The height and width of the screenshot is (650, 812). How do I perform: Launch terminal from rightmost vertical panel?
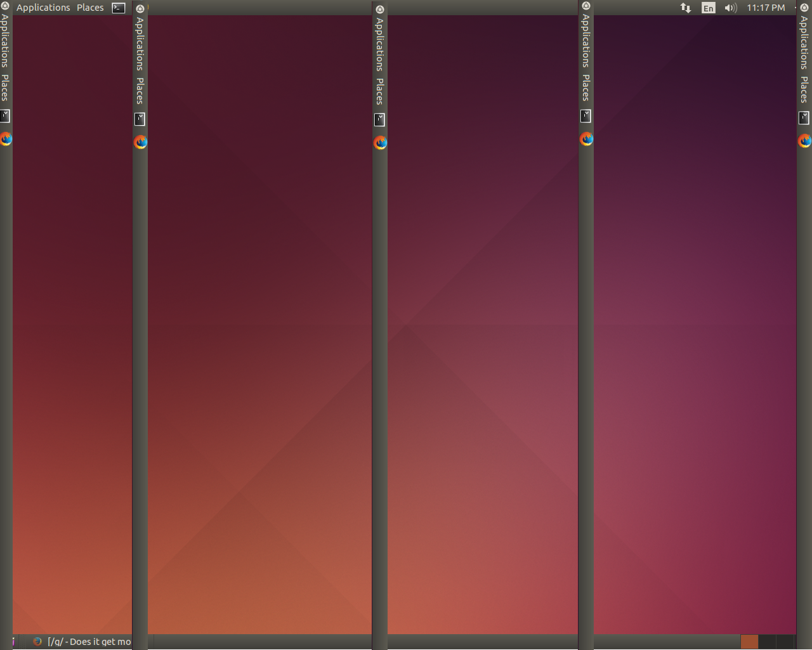pyautogui.click(x=804, y=118)
